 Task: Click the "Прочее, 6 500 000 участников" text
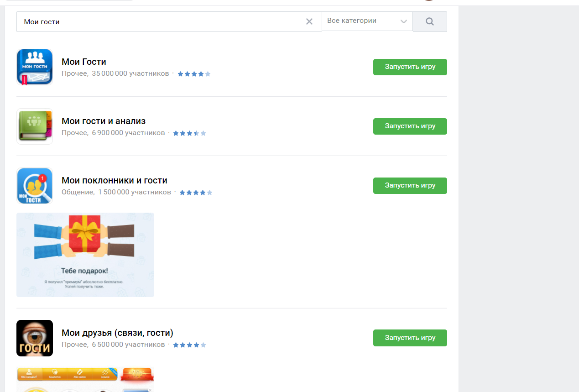pyautogui.click(x=113, y=345)
